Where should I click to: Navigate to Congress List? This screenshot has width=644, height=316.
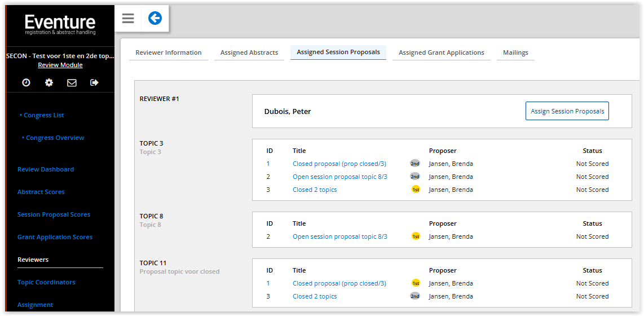44,115
